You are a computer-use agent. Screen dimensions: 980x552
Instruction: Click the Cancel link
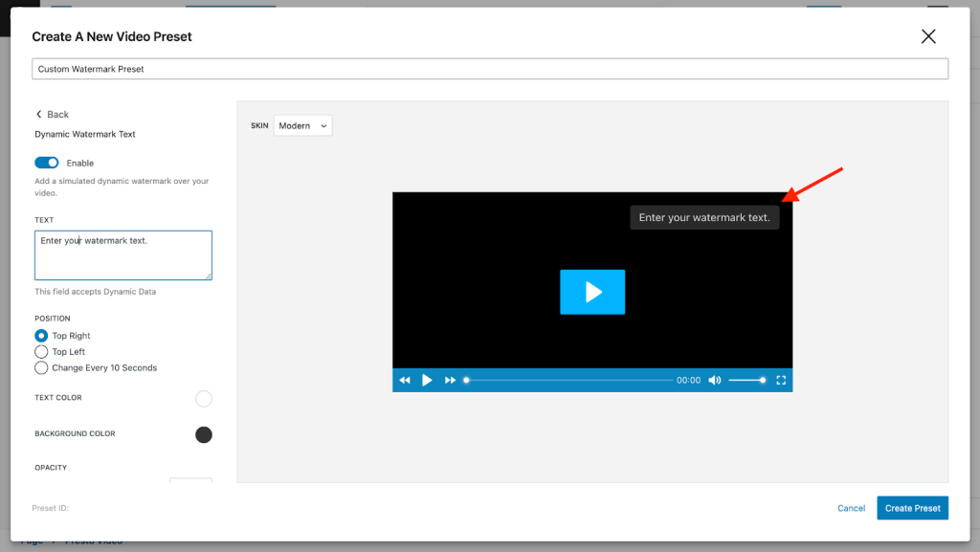[x=851, y=508]
